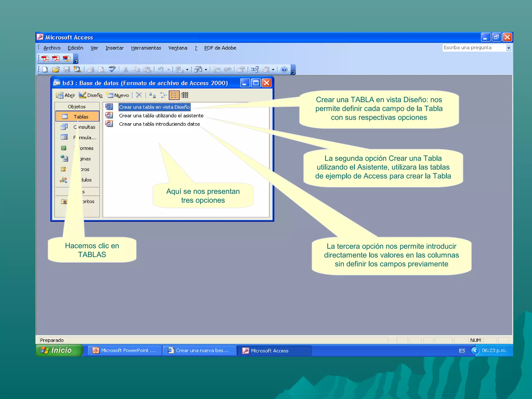Open the Escriba una pregunta dropdown arrow

click(509, 48)
